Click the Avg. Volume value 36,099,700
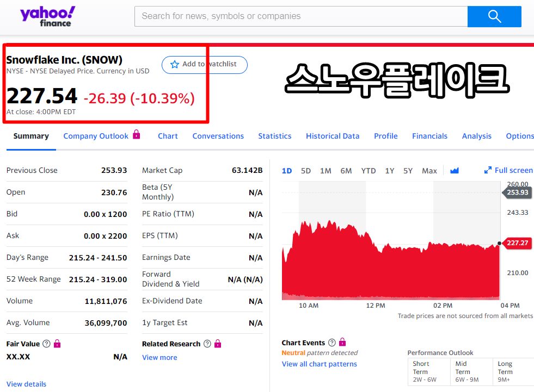Image resolution: width=534 pixels, height=392 pixels. point(106,323)
